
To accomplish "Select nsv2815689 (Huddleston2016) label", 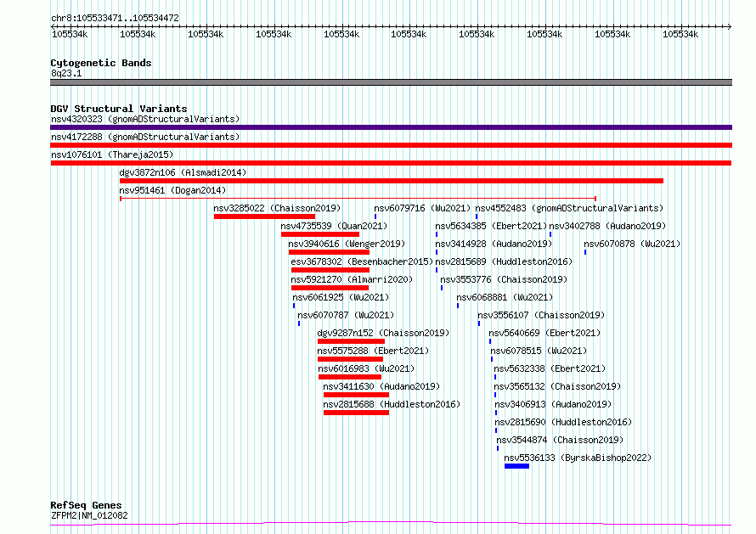I will (504, 261).
